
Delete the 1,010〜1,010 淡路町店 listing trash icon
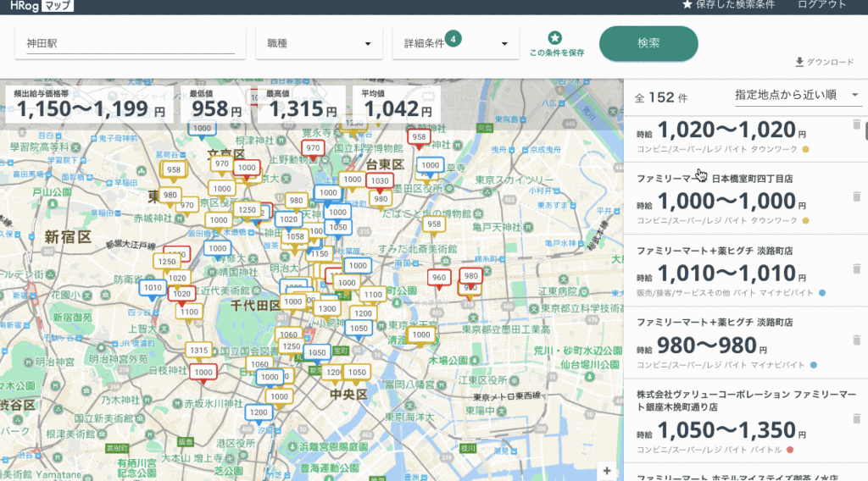pos(857,268)
